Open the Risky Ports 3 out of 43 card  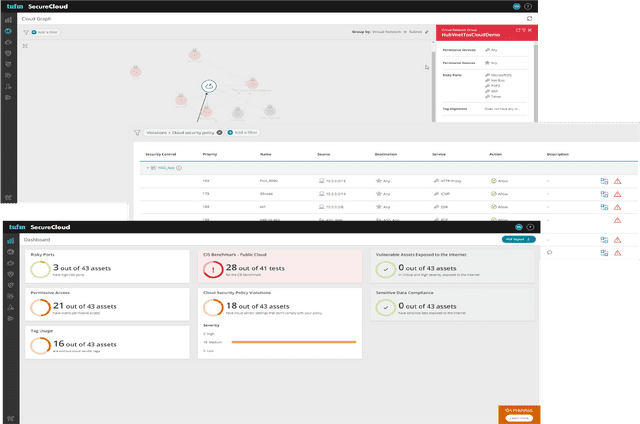point(95,268)
